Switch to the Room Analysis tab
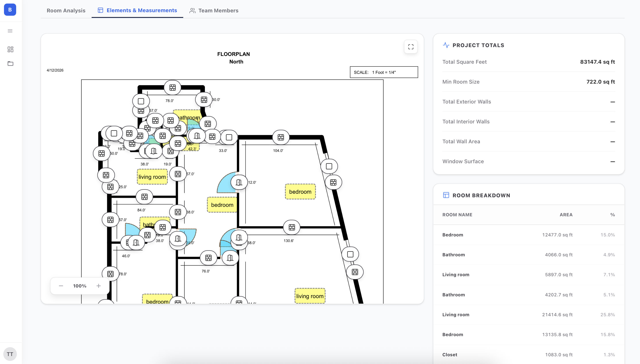This screenshot has height=364, width=640. coord(66,10)
